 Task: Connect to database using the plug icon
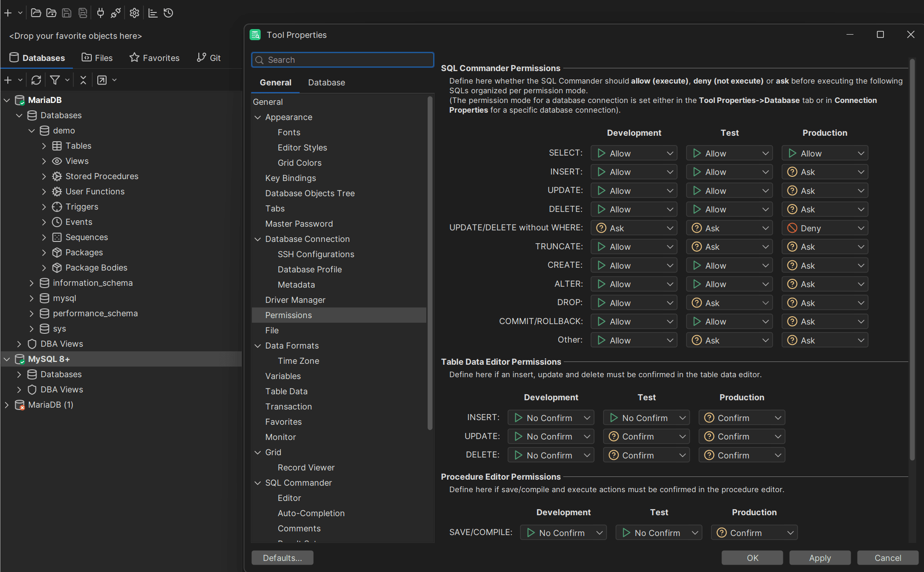[x=100, y=13]
